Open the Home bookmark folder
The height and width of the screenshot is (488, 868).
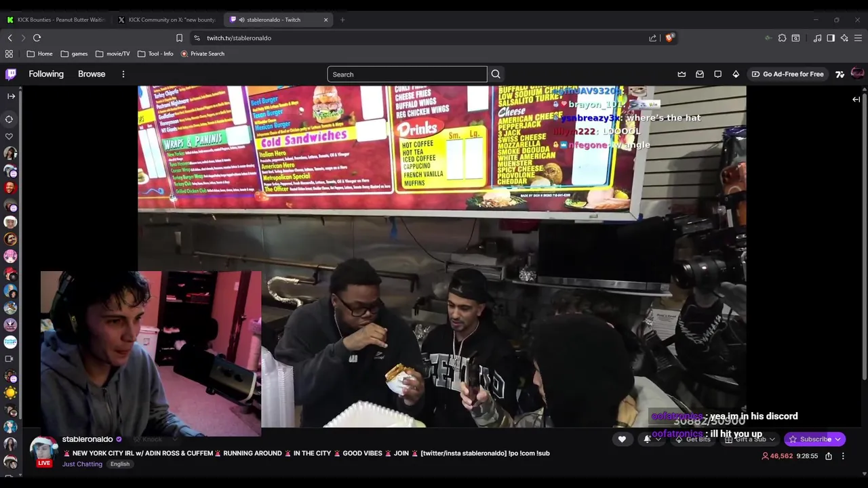39,54
